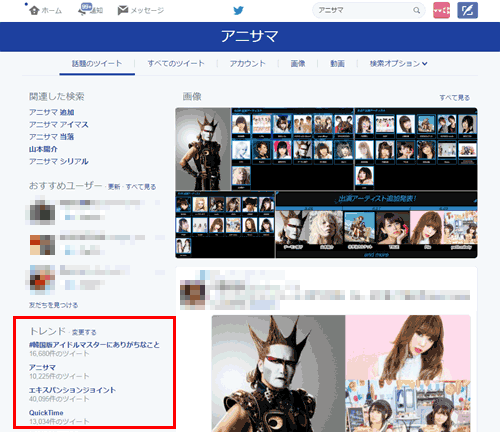This screenshot has width=500, height=432.
Task: Open the bottom-left artist grid image
Action: 225,225
